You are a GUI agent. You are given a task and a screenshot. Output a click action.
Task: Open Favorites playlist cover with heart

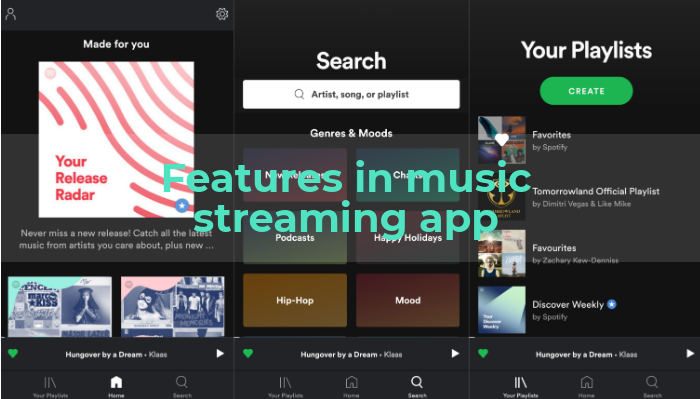click(x=502, y=140)
